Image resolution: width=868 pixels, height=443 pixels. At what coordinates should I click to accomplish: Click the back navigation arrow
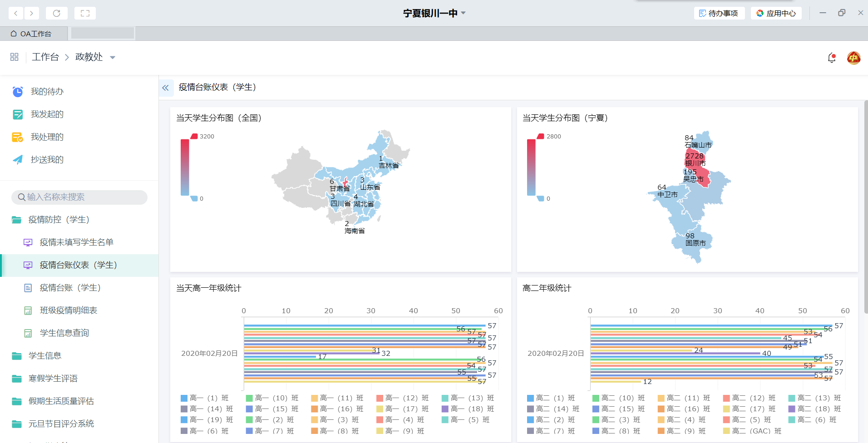pyautogui.click(x=16, y=13)
